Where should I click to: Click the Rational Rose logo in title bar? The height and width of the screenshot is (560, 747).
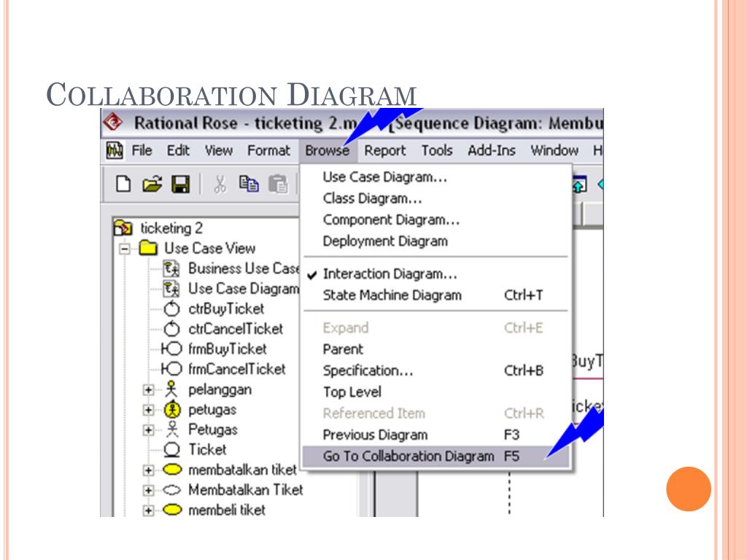pos(113,122)
